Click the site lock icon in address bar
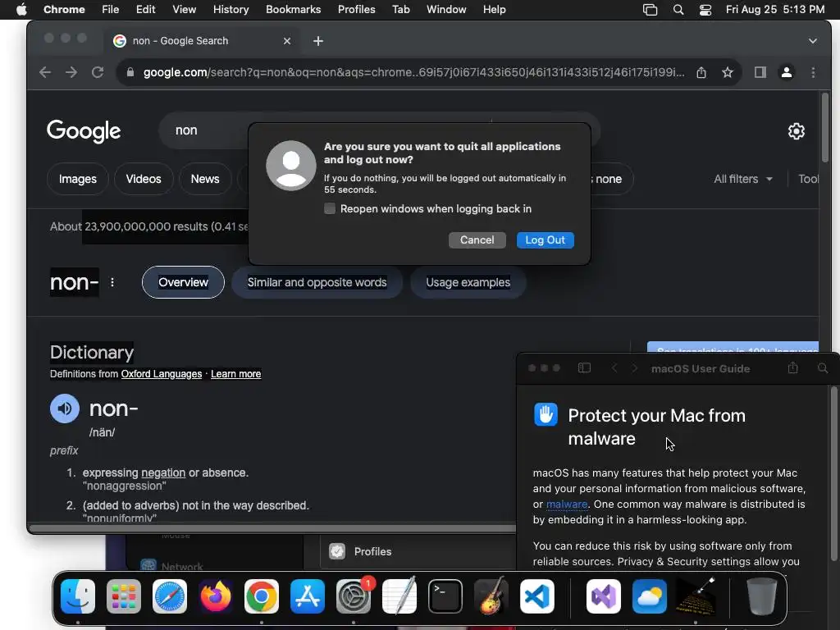840x630 pixels. coord(130,72)
